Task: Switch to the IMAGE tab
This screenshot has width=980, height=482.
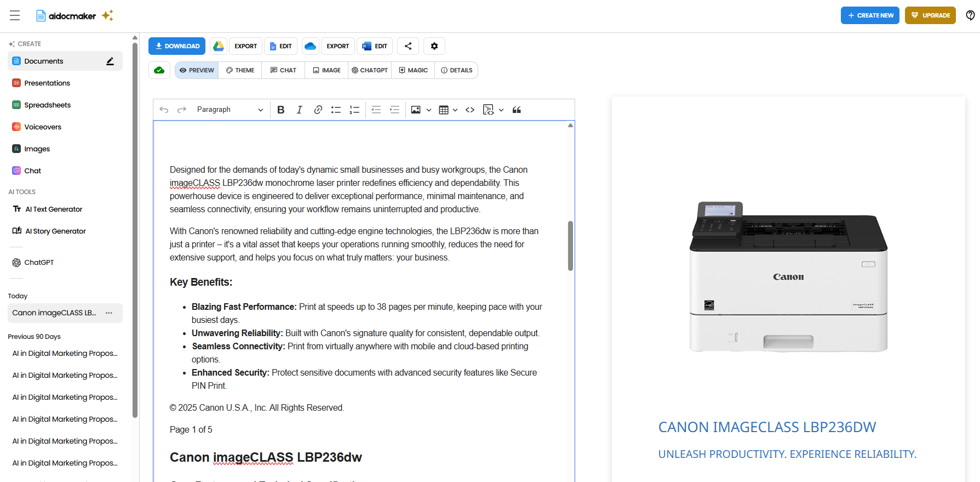Action: click(326, 70)
